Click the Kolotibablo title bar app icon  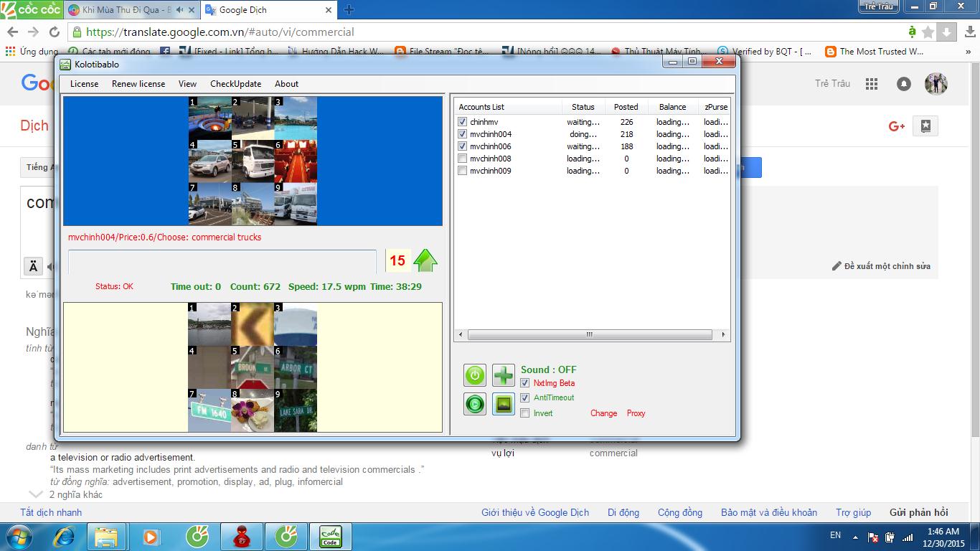[x=65, y=65]
